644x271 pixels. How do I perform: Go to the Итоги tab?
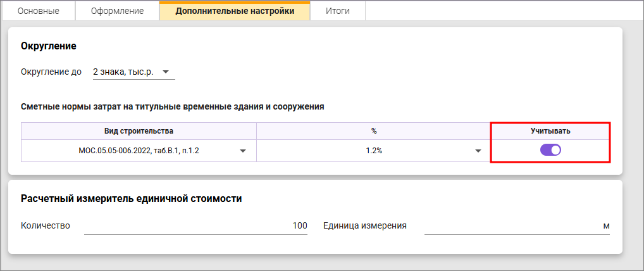(x=338, y=11)
